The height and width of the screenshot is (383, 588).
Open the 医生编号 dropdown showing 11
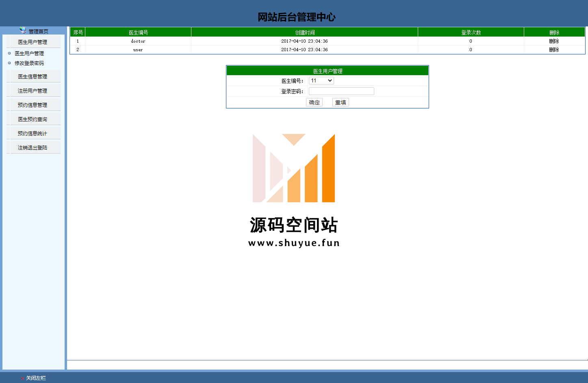321,80
